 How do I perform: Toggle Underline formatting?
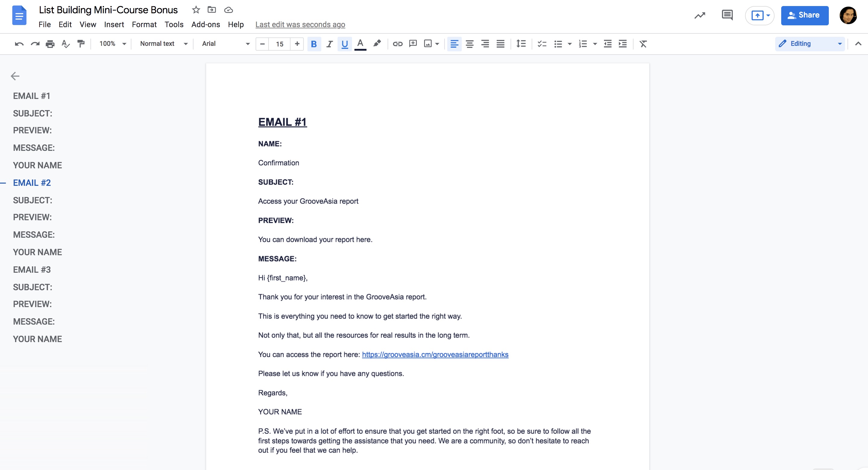[344, 44]
